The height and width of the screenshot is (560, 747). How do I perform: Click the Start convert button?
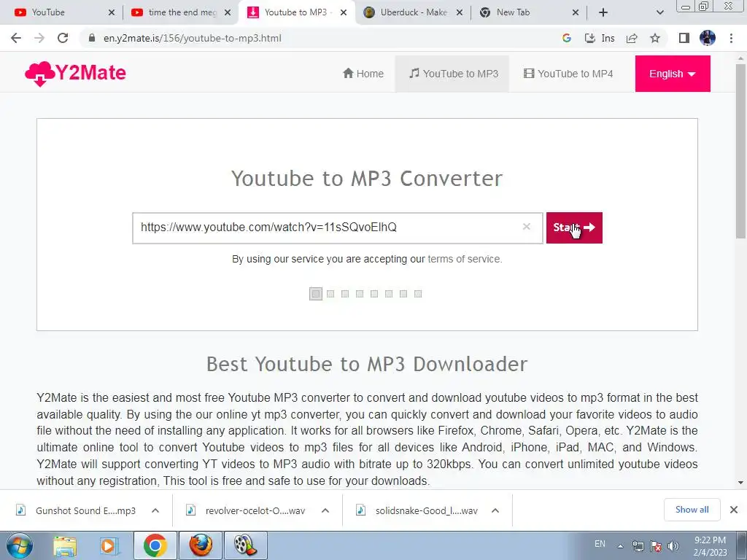tap(574, 227)
